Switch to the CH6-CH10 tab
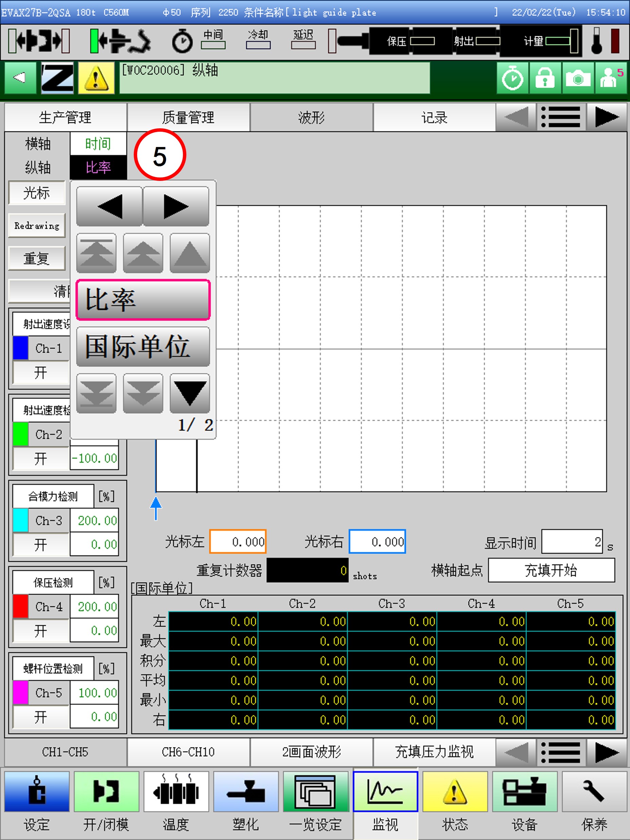 coord(188,752)
